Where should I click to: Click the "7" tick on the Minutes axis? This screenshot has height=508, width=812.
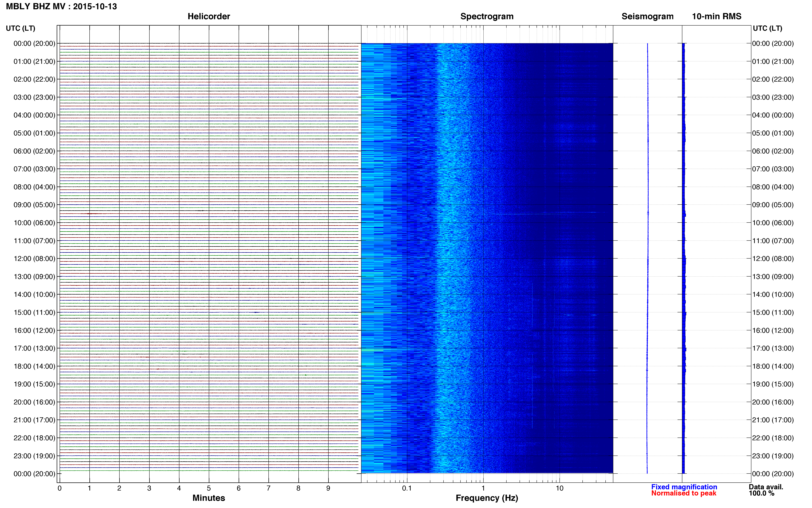coord(269,488)
